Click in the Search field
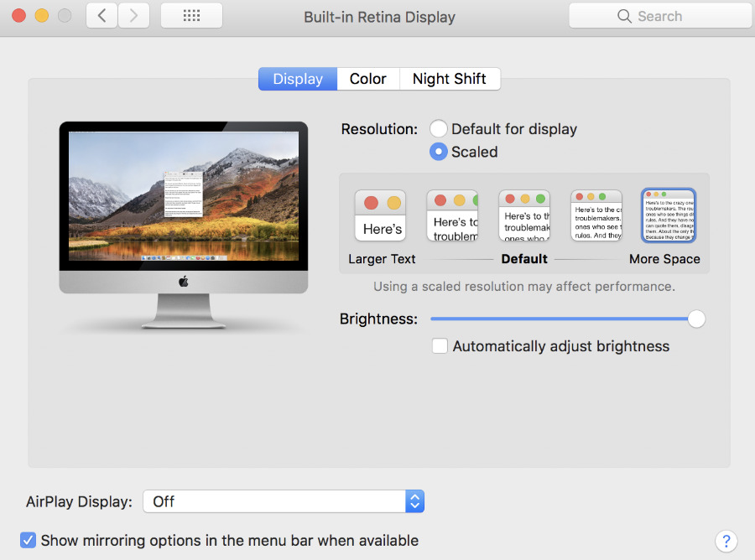755x560 pixels. pyautogui.click(x=659, y=17)
